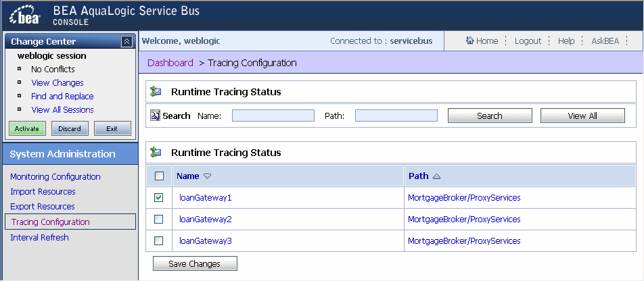Click the icon of the upper Runtime Tracing Status header
The image size is (644, 281).
coord(156,92)
